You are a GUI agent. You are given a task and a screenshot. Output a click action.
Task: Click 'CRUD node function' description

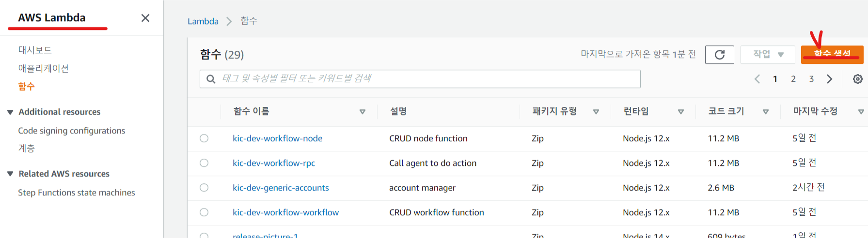428,138
